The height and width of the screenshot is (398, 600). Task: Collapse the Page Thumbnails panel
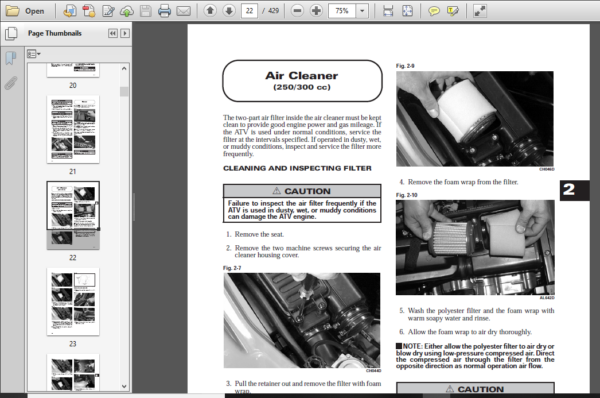click(x=112, y=33)
